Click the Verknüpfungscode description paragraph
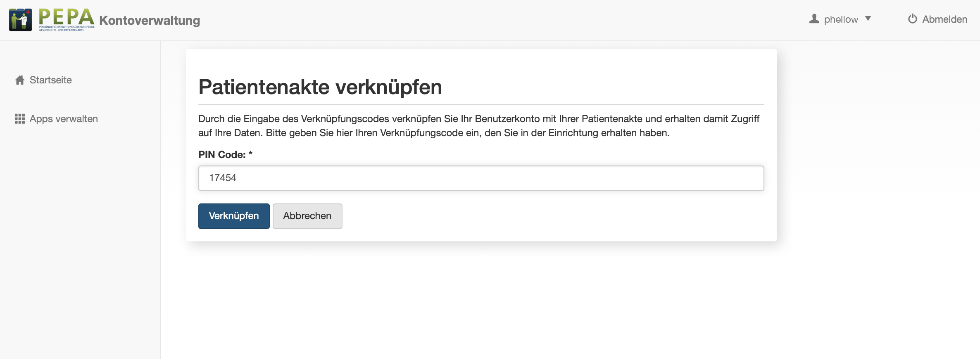The width and height of the screenshot is (980, 359). (479, 126)
